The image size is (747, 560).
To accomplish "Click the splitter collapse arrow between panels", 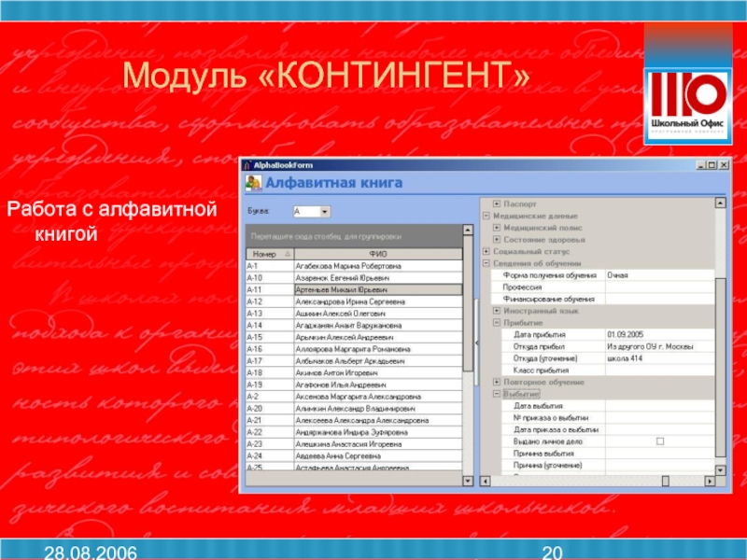I will (477, 343).
